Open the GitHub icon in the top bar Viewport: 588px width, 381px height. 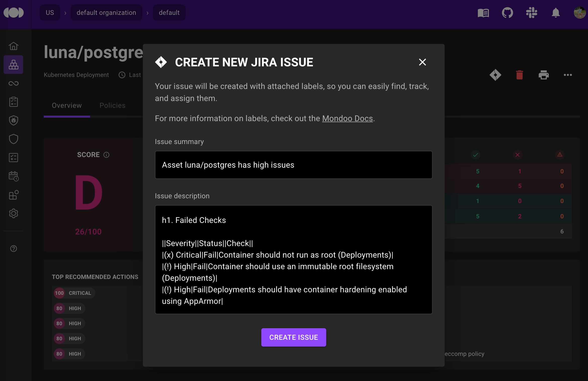click(x=507, y=13)
